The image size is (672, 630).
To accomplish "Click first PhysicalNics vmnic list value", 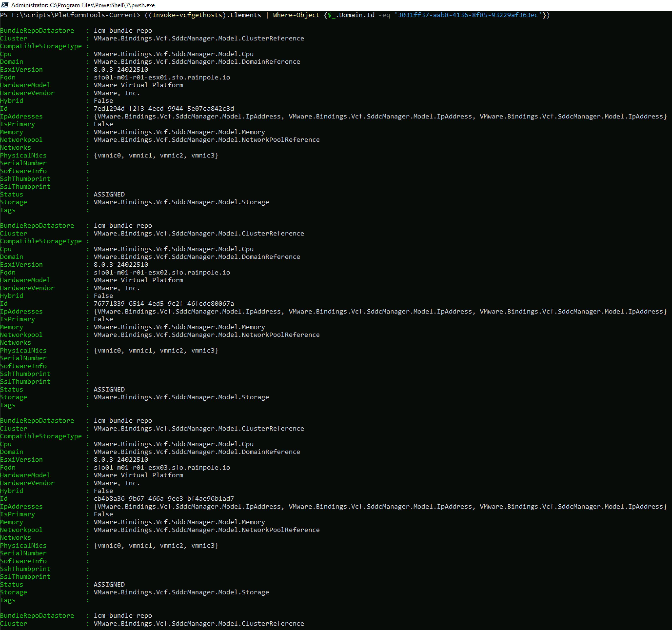I will coord(156,156).
